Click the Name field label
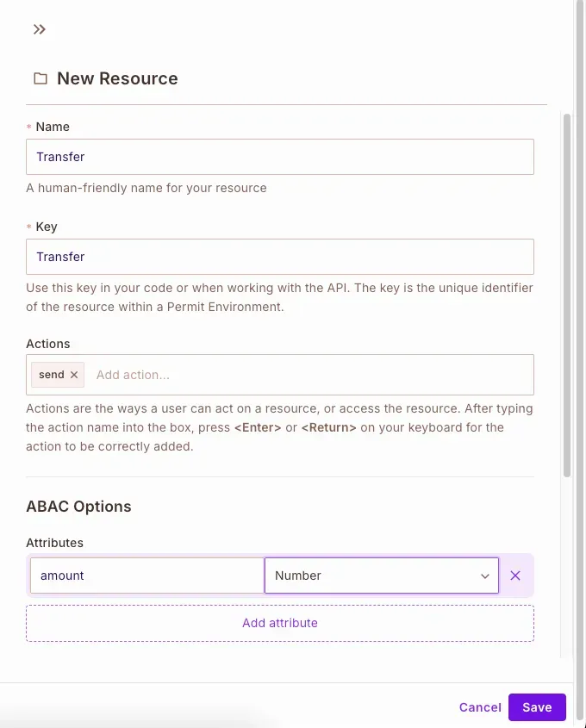The height and width of the screenshot is (728, 586). click(x=53, y=127)
